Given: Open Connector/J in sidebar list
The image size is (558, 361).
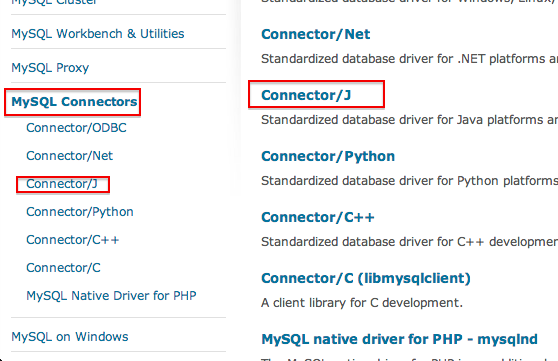Looking at the screenshot, I should [62, 184].
